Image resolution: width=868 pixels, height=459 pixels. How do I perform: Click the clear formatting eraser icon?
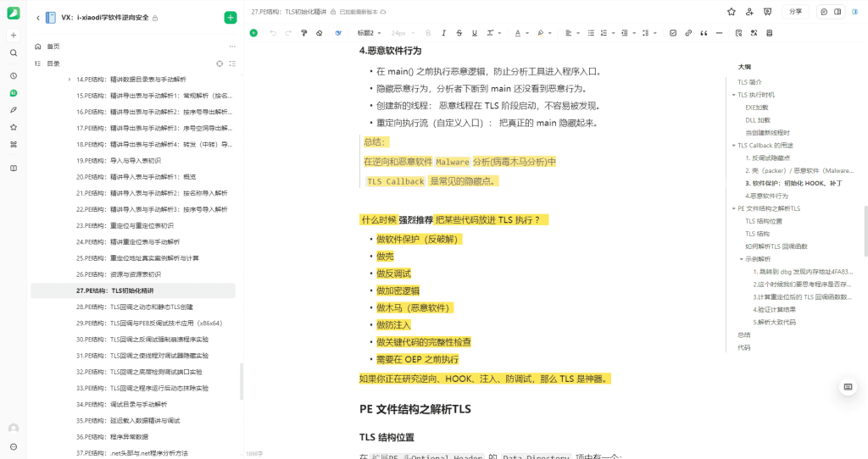pos(319,33)
